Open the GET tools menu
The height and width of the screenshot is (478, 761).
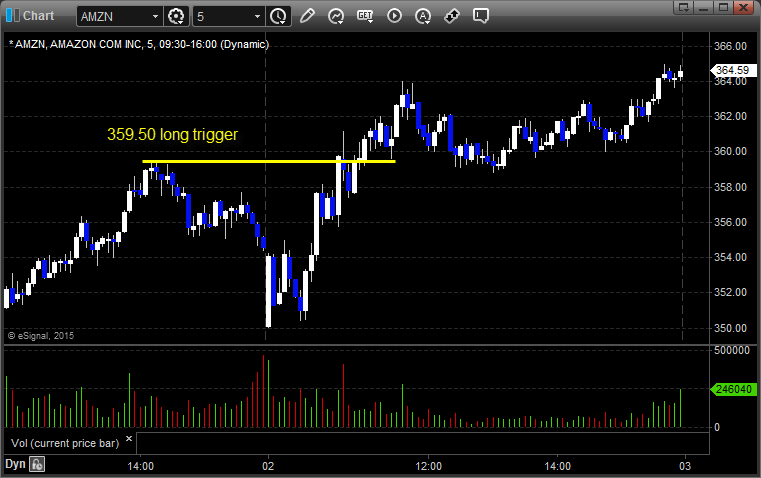(x=365, y=16)
